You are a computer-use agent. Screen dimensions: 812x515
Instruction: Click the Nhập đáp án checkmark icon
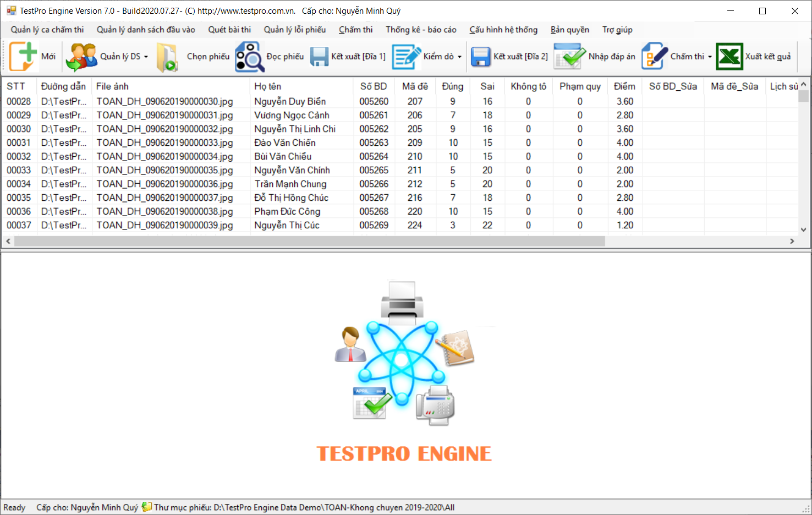pyautogui.click(x=569, y=57)
